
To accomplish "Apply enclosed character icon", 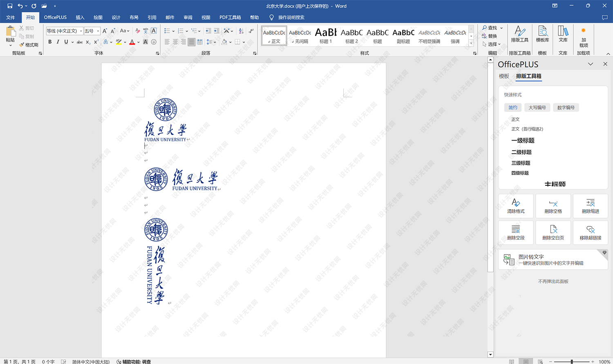I will tap(154, 42).
